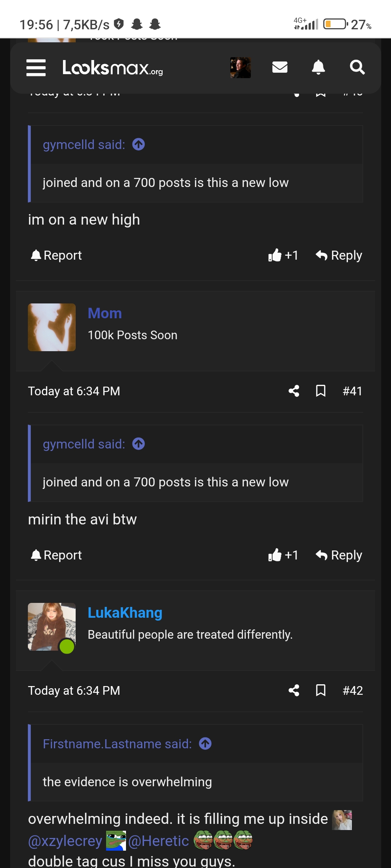This screenshot has height=868, width=391.
Task: Jump to the quoted Firstname.Lastname post
Action: coord(205,744)
